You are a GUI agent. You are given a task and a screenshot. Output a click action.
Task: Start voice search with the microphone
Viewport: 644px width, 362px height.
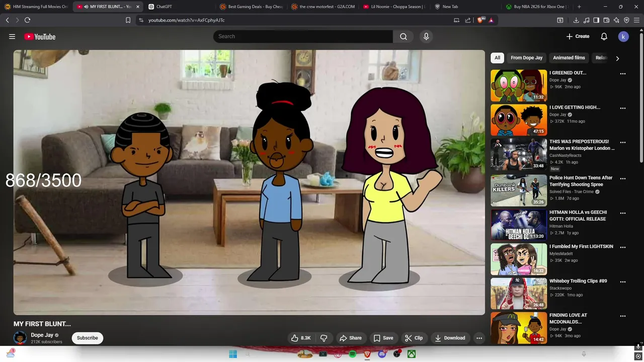[x=426, y=36]
